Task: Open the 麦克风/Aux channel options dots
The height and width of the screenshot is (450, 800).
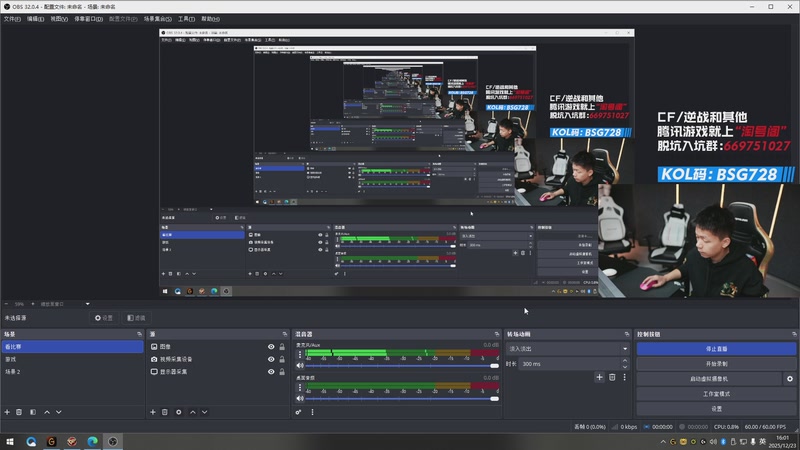Action: 299,355
